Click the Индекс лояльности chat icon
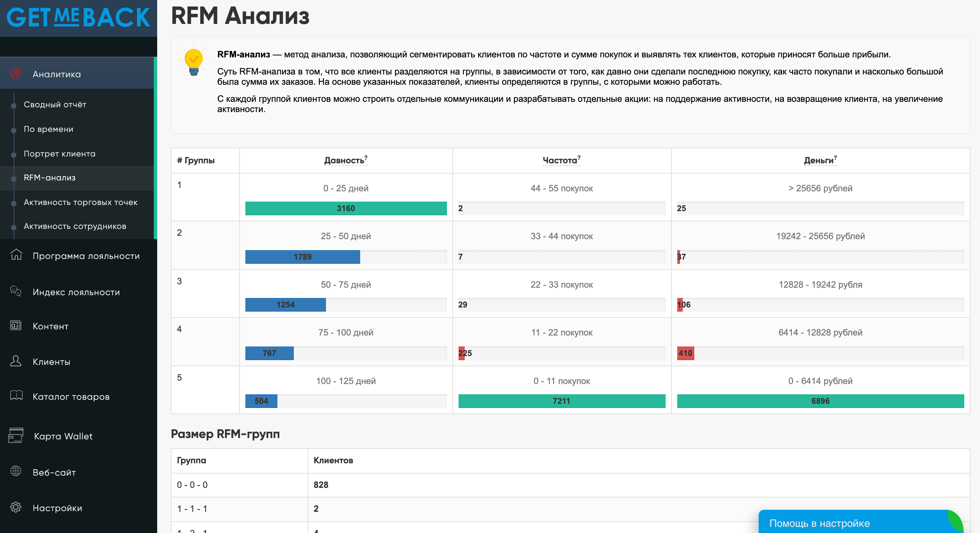Image resolution: width=980 pixels, height=533 pixels. point(16,291)
